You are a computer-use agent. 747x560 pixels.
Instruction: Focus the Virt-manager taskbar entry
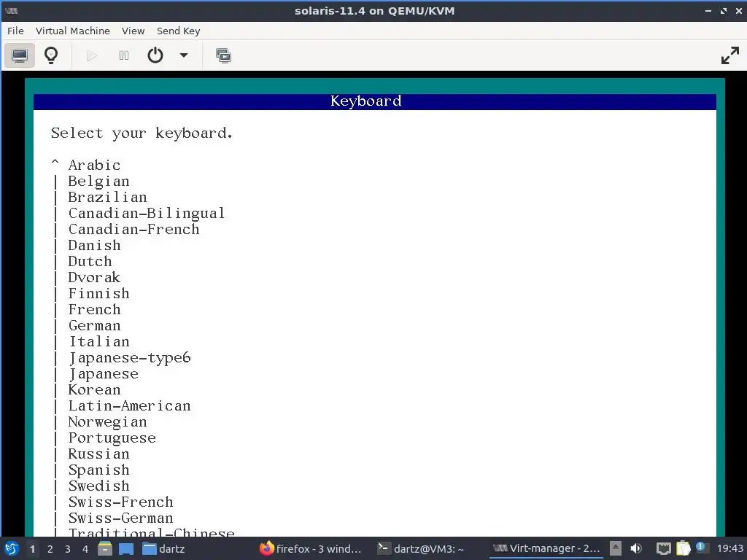coord(546,548)
